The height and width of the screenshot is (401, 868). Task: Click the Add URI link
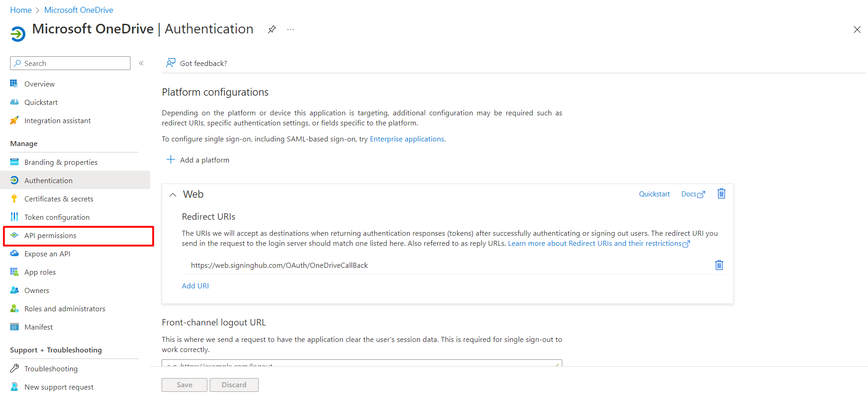pyautogui.click(x=195, y=286)
